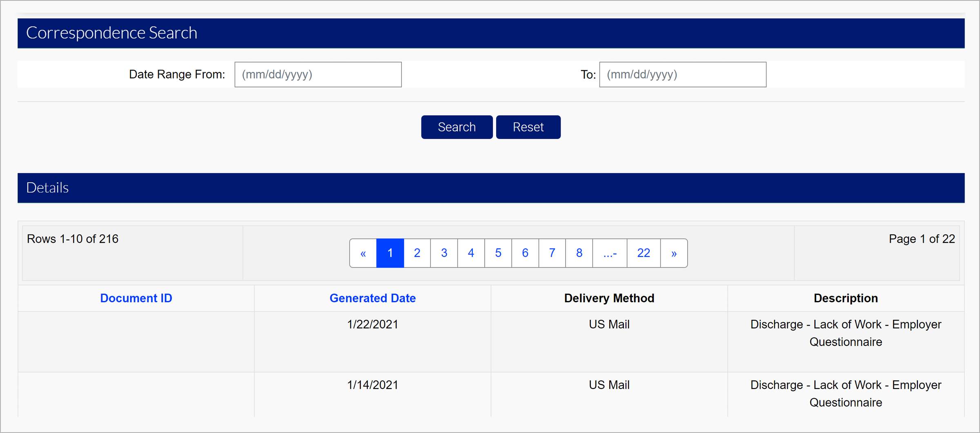
Task: Sort by Generated Date column header
Action: (x=372, y=298)
